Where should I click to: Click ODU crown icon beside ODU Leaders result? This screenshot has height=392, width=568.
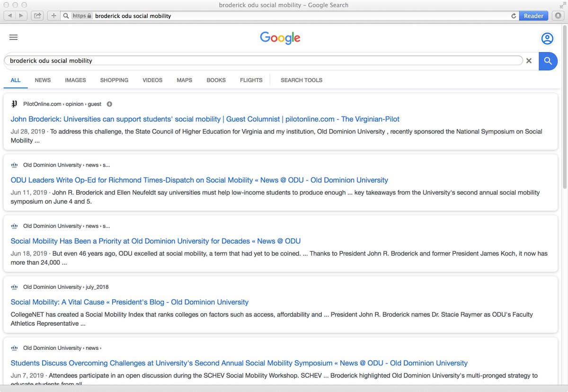pyautogui.click(x=14, y=165)
